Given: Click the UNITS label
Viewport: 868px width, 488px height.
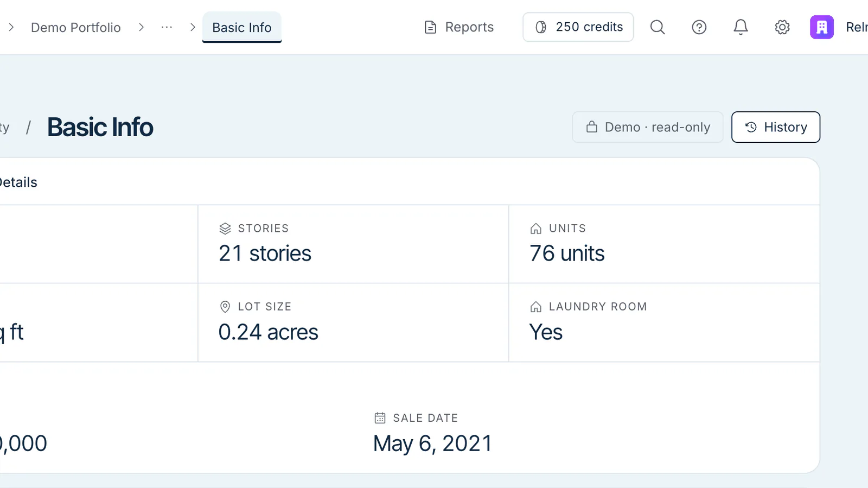Looking at the screenshot, I should (567, 229).
